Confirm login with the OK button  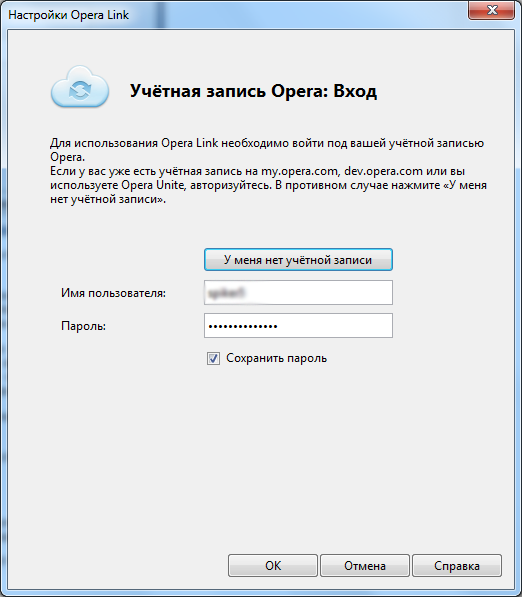(273, 565)
